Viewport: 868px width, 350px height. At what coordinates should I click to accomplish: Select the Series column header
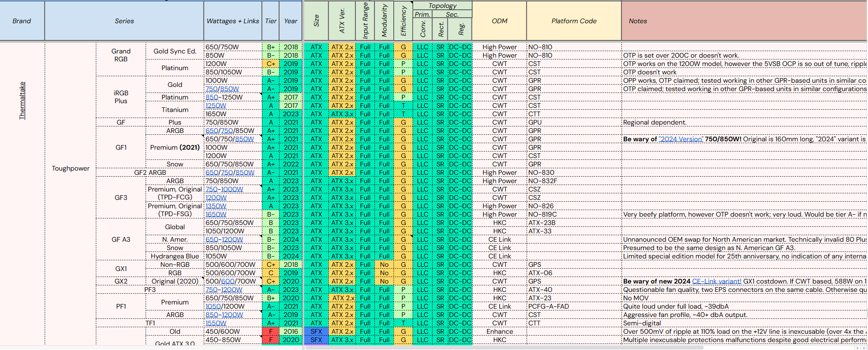tap(124, 21)
